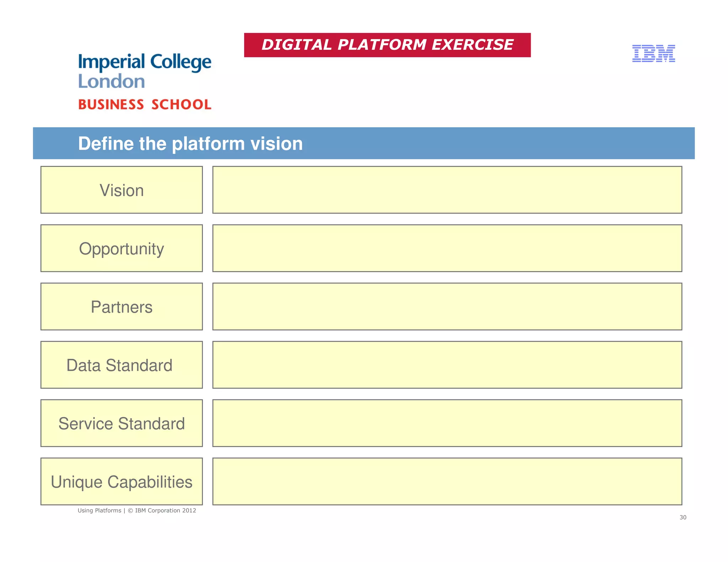Click the page number 30

683,517
